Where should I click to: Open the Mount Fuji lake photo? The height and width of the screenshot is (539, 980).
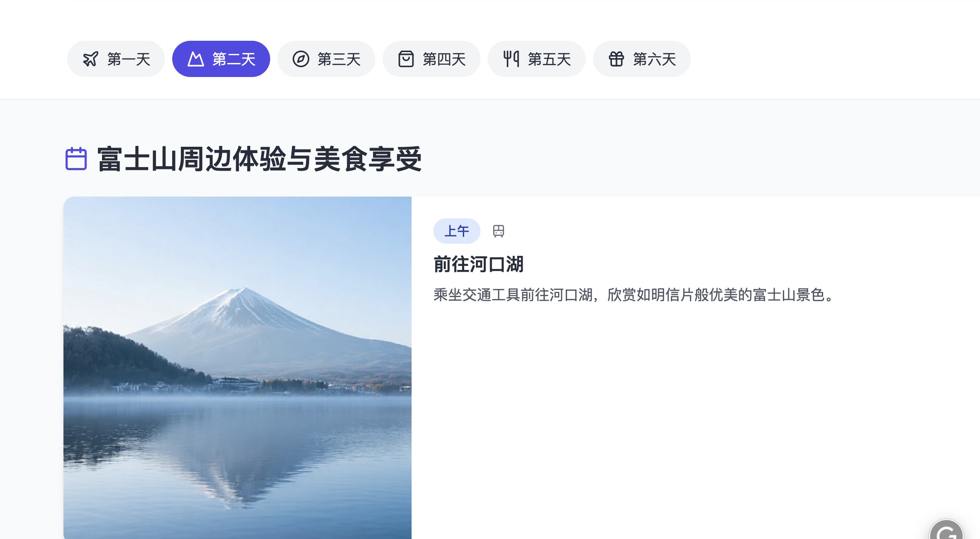238,368
